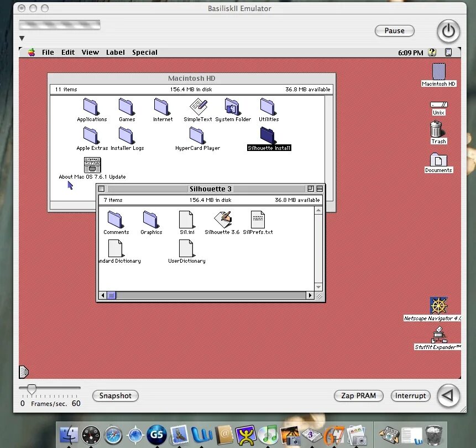
Task: Select the Comments folder in Silhouette 3
Action: coord(116,219)
